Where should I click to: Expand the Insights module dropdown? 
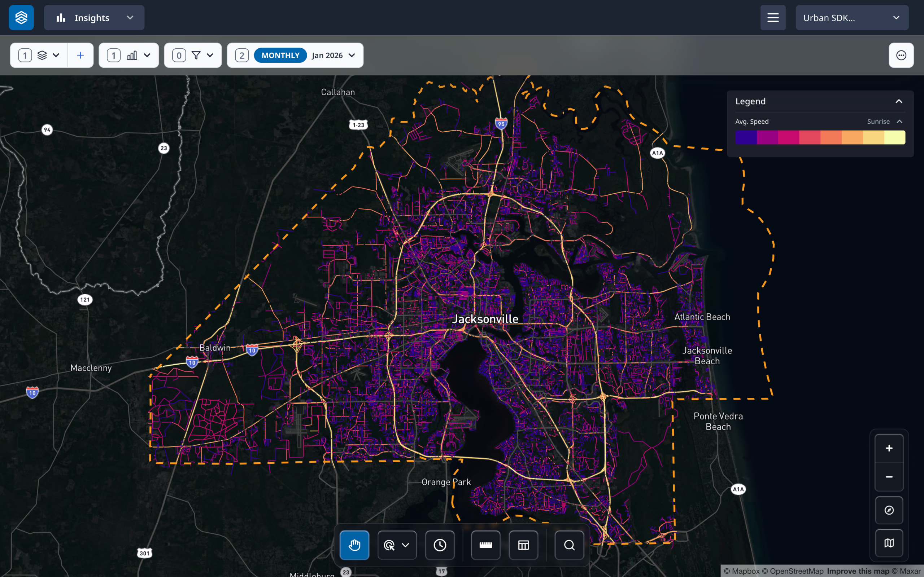point(94,18)
